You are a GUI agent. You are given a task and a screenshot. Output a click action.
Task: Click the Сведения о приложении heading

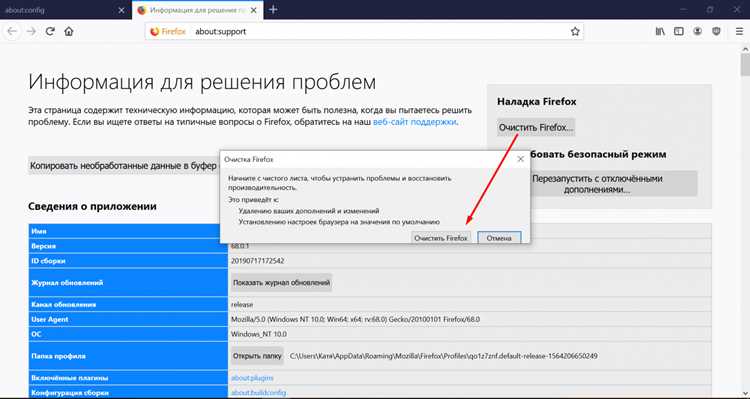[x=92, y=207]
